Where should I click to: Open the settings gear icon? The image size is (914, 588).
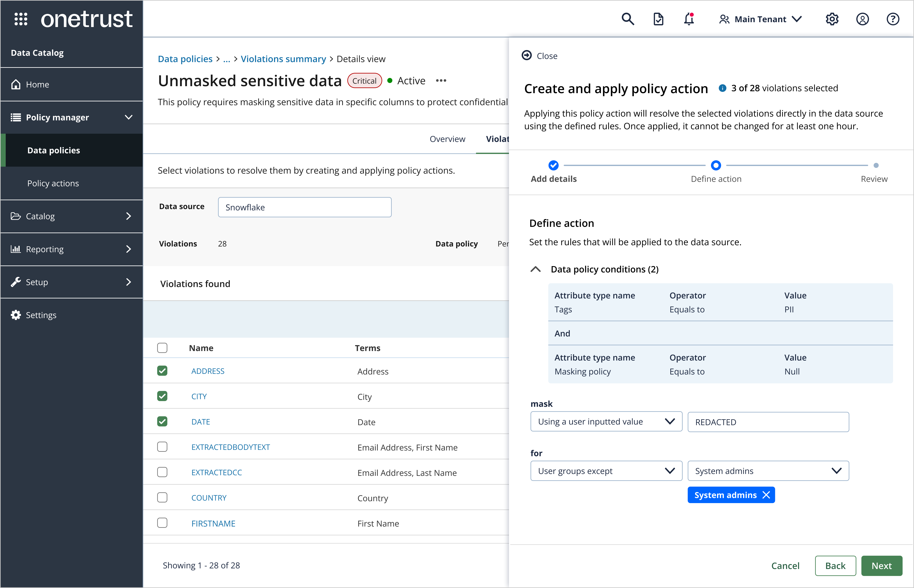click(832, 19)
